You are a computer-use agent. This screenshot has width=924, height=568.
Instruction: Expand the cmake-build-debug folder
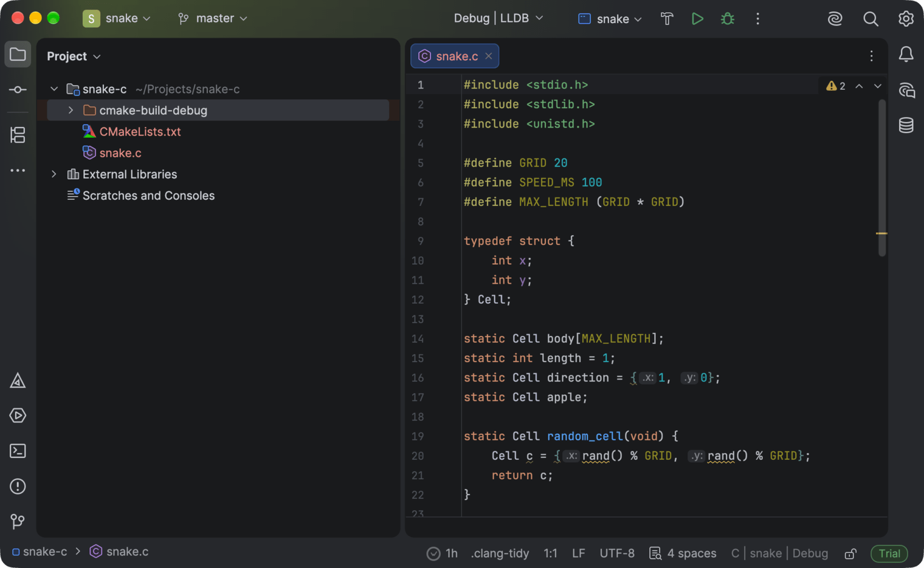click(71, 111)
